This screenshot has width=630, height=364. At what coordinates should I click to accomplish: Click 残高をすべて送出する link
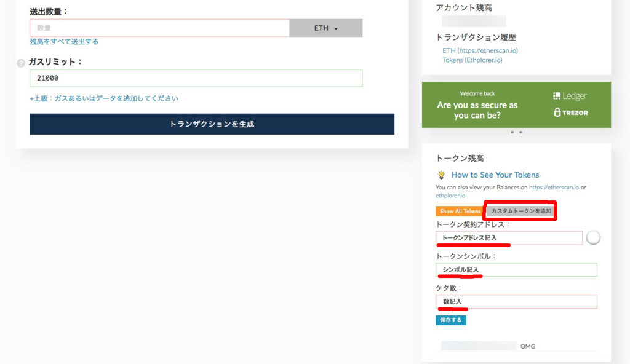click(x=64, y=42)
